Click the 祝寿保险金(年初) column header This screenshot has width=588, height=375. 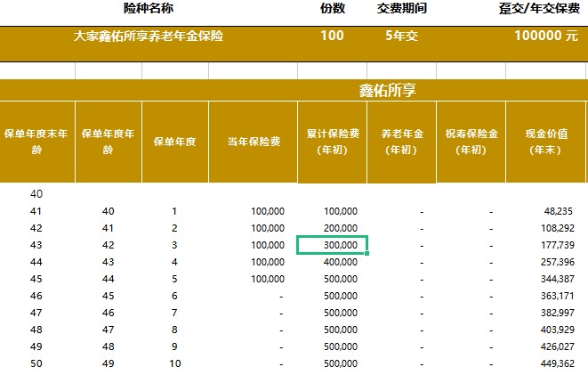[471, 142]
